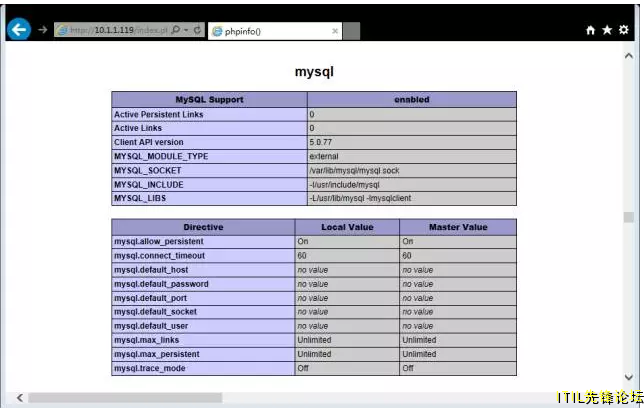Click master value On of allow_persistent
The image size is (644, 408).
pyautogui.click(x=407, y=242)
